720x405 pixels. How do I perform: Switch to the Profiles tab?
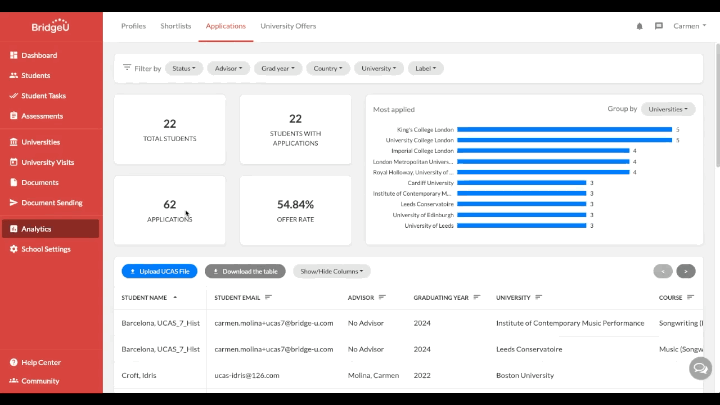(134, 26)
